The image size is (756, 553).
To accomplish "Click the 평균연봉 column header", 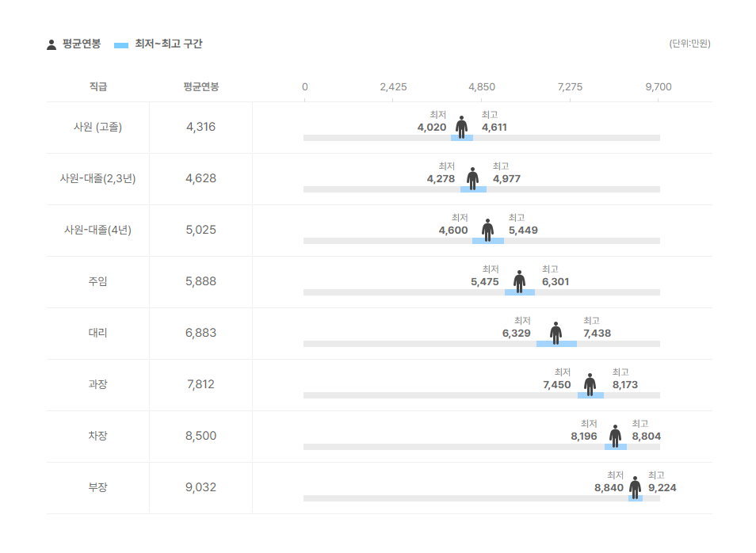I will (200, 86).
